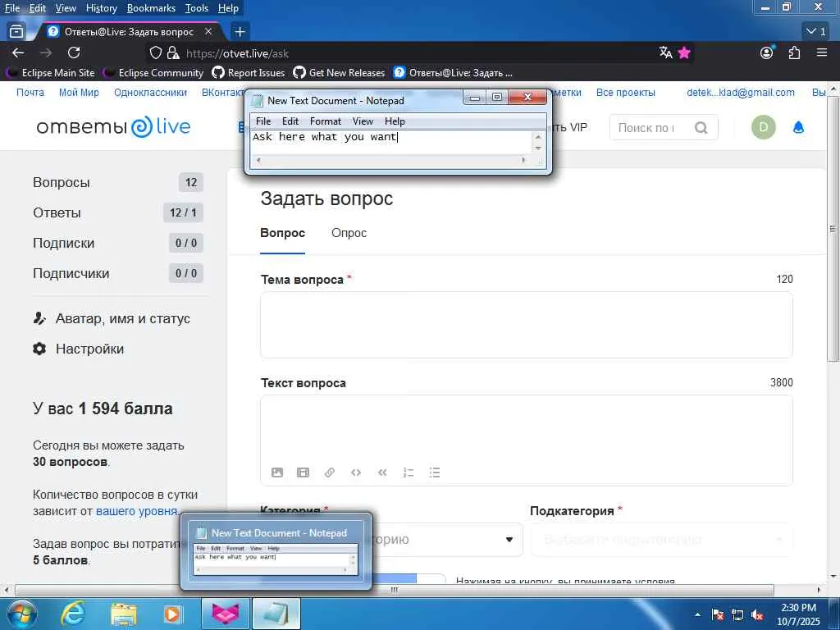Open the category dropdown arrow
This screenshot has width=840, height=630.
[509, 540]
